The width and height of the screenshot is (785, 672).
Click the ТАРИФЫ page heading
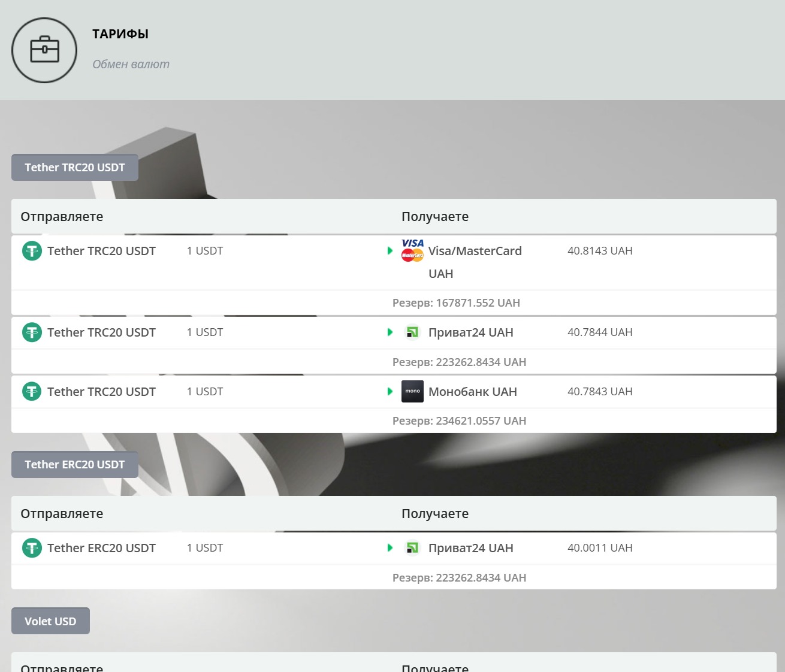coord(120,34)
